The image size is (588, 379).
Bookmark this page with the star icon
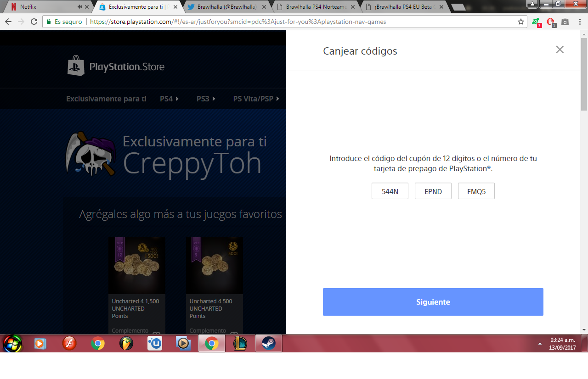tap(520, 22)
